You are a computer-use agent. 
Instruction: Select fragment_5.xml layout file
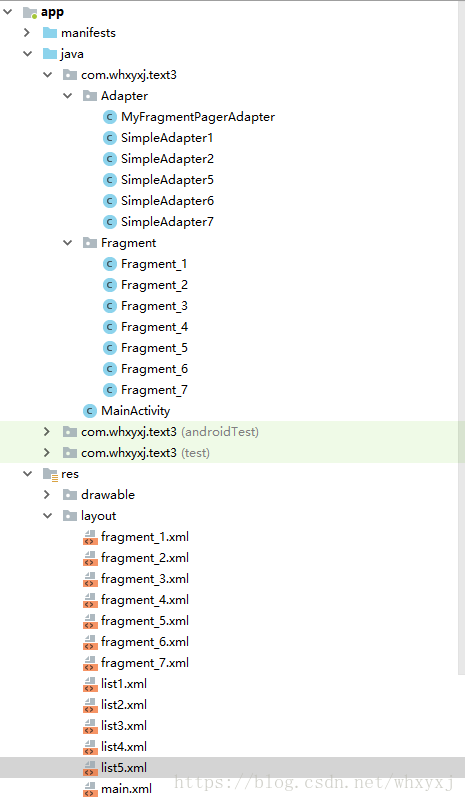(145, 620)
